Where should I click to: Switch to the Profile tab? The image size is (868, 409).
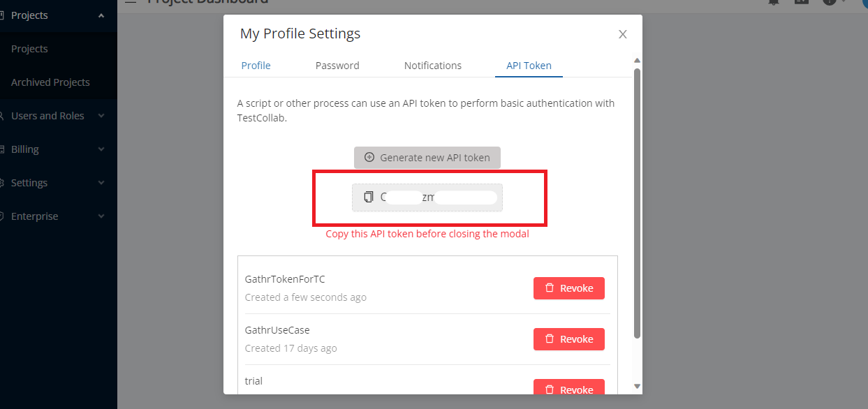(x=256, y=66)
